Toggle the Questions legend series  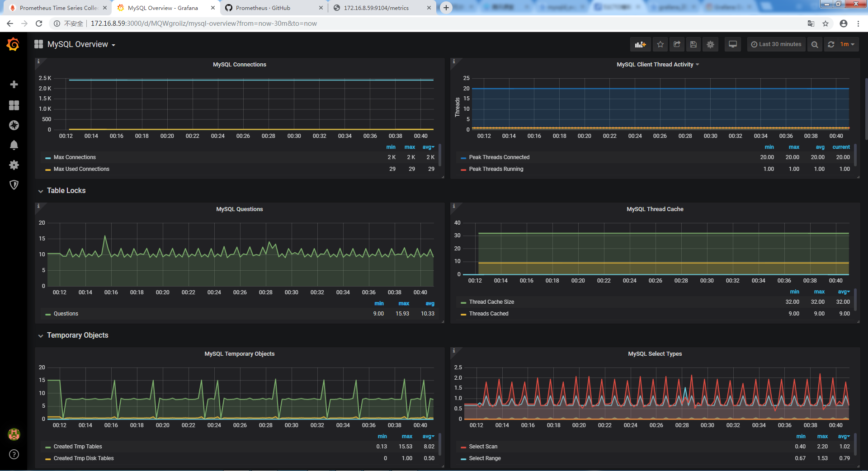[66, 314]
